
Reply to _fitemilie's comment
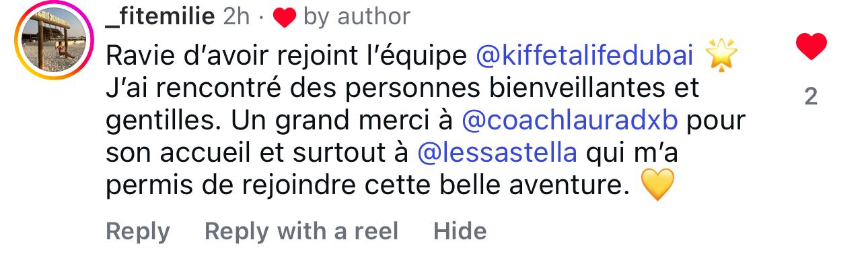click(x=137, y=231)
